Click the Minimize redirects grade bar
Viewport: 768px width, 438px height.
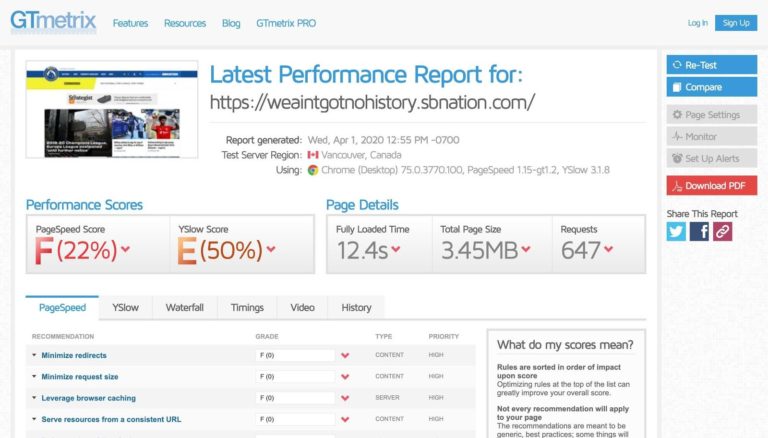tap(295, 355)
